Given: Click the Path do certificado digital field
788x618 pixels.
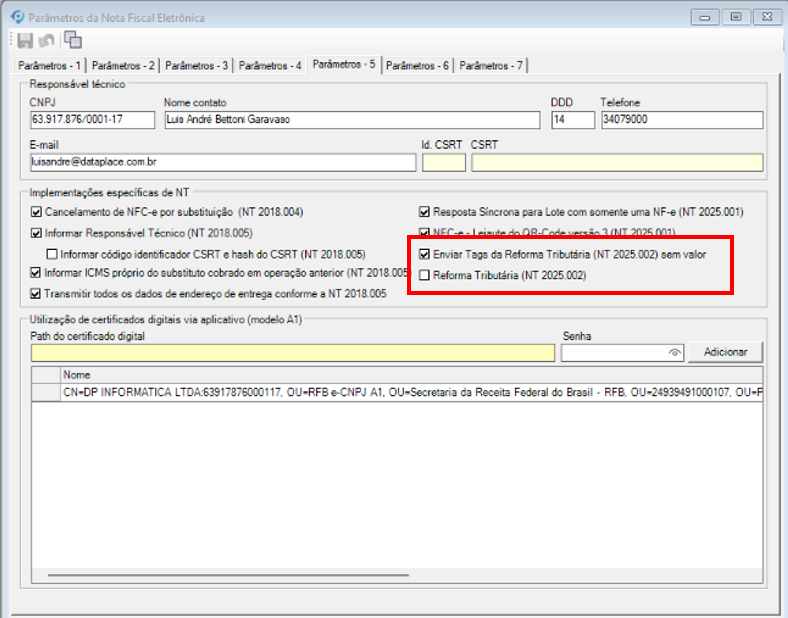Looking at the screenshot, I should (x=292, y=352).
